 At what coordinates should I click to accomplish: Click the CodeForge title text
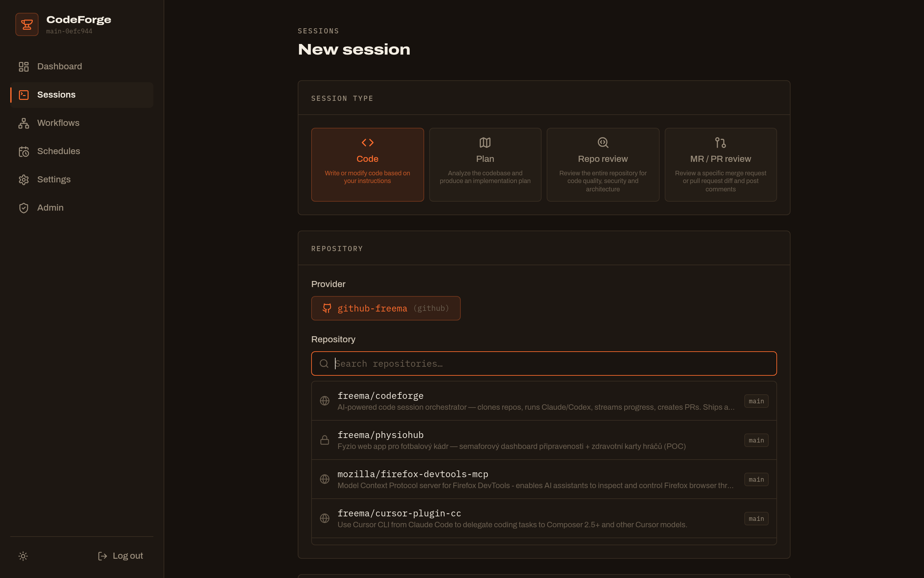point(79,20)
